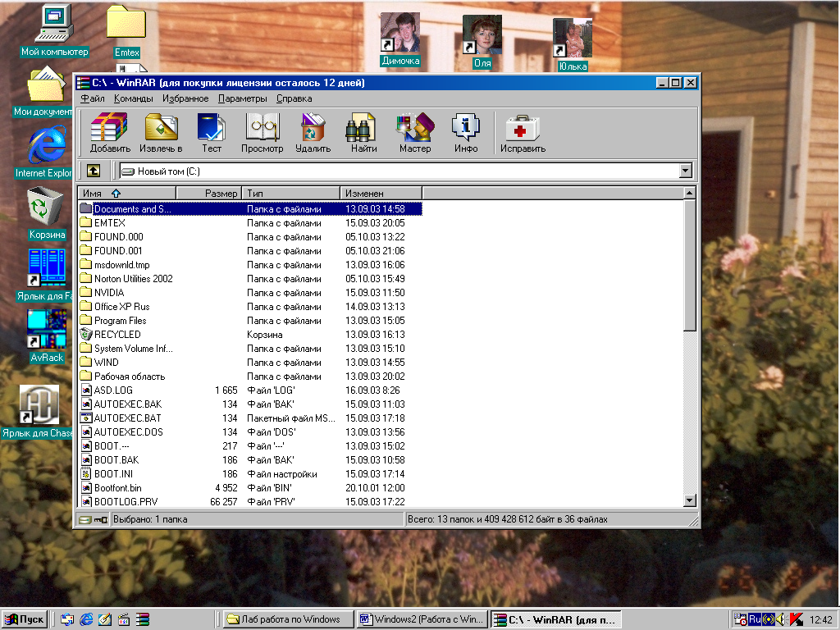Click the speaker volume tray icon

click(782, 619)
